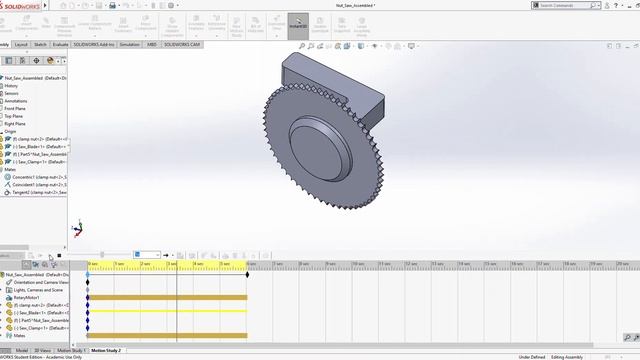Image resolution: width=640 pixels, height=360 pixels.
Task: Open the DisplayManager appearance tab icon
Action: [x=50, y=61]
